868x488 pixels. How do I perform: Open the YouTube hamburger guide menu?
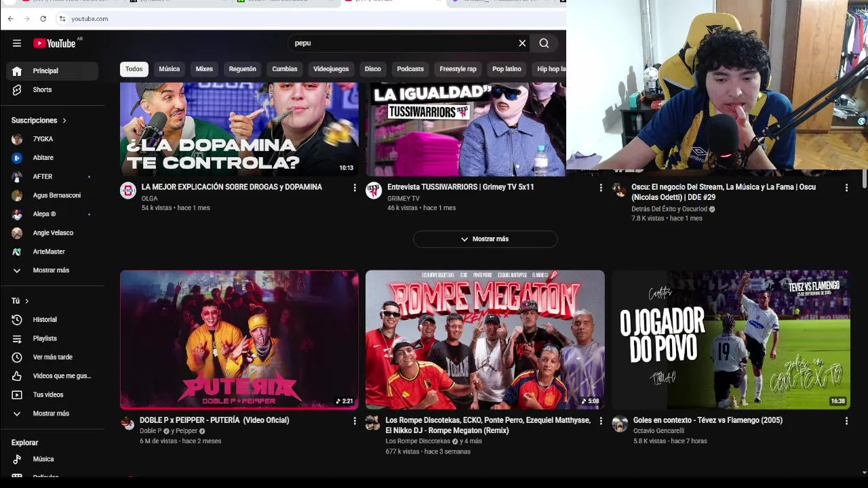[x=16, y=43]
